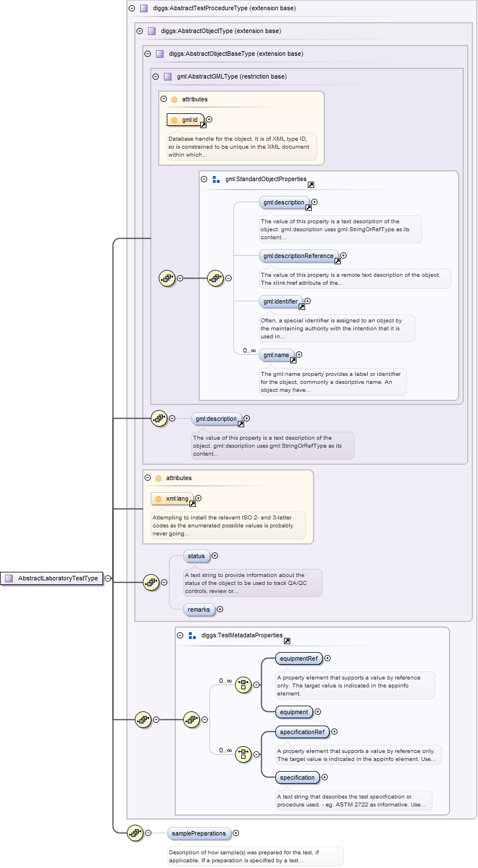This screenshot has height=868, width=478.
Task: Click the link arrow under xml:lang attribute
Action: [192, 503]
